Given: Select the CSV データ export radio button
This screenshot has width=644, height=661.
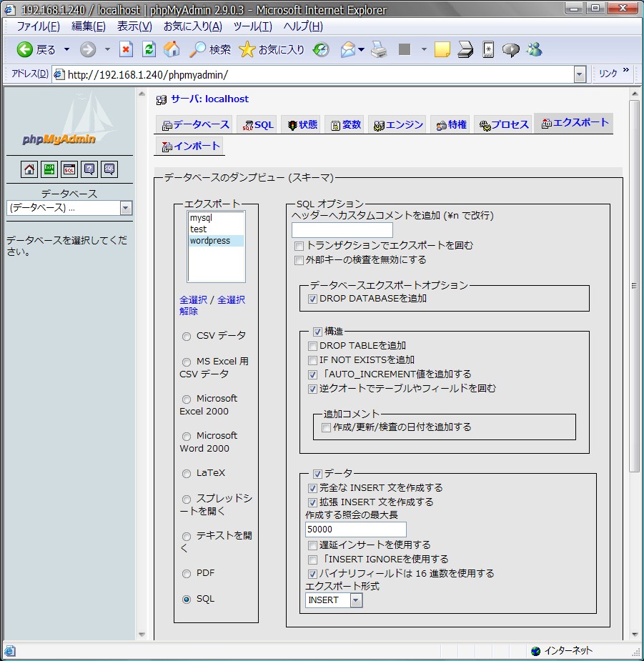Looking at the screenshot, I should click(x=187, y=337).
